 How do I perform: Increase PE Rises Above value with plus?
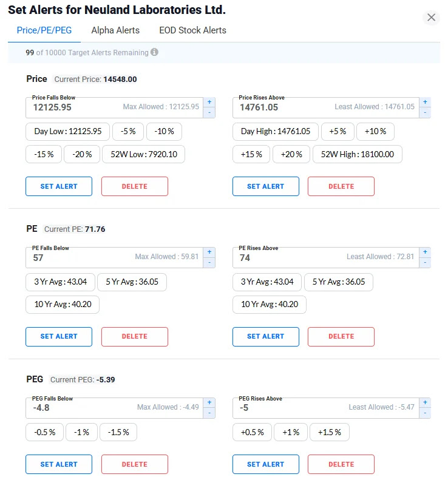(x=425, y=252)
